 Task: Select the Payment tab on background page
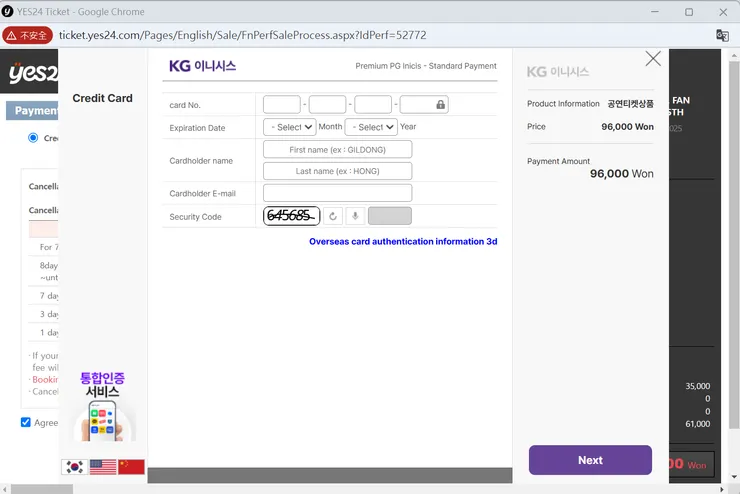[32, 110]
